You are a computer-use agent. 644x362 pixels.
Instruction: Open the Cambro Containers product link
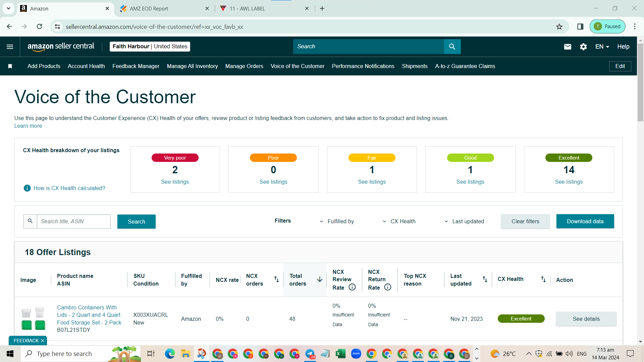[x=89, y=315]
